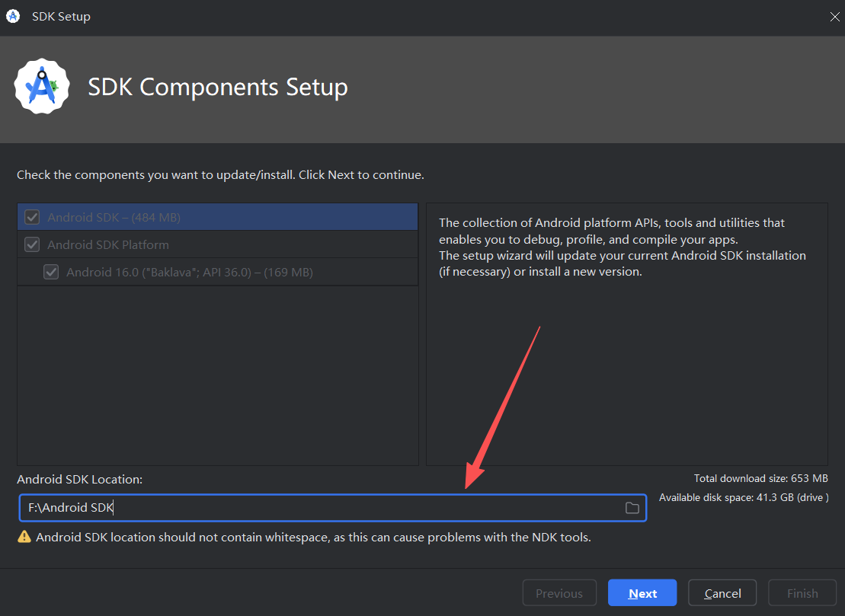Click the yellow warning triangle icon
The image size is (845, 616).
click(x=24, y=537)
